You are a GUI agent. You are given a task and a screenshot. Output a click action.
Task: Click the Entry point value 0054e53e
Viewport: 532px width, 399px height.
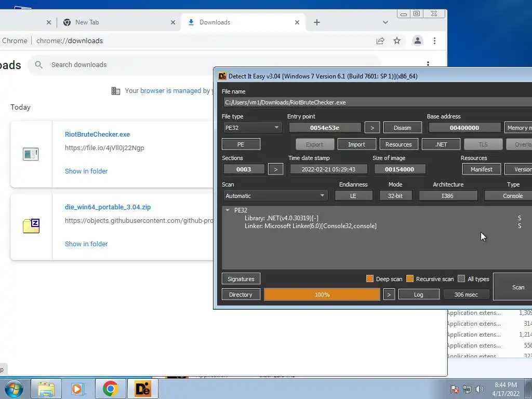(325, 128)
